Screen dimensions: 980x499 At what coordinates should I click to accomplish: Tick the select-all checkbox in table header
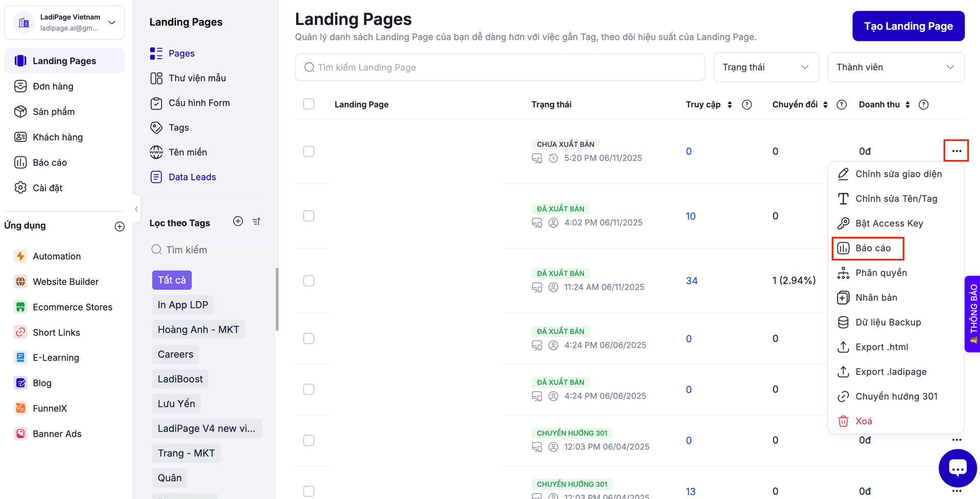point(309,104)
